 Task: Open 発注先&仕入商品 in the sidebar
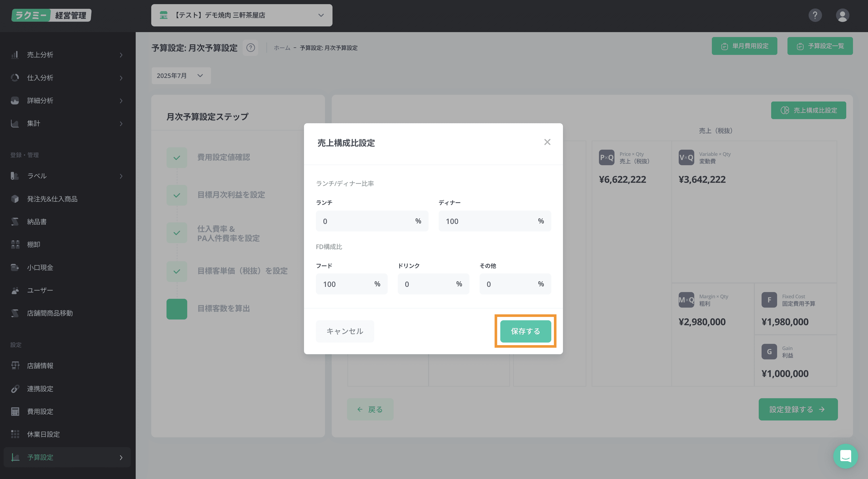[52, 199]
